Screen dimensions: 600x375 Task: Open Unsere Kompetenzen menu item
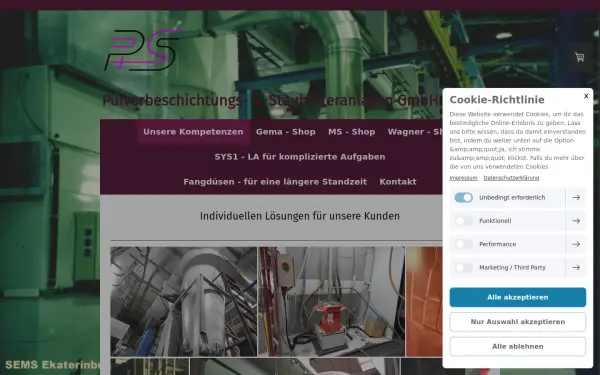(x=193, y=132)
